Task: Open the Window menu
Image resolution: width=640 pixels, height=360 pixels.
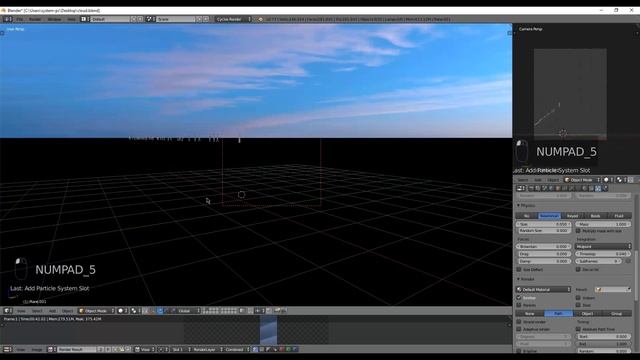Action: [x=54, y=19]
